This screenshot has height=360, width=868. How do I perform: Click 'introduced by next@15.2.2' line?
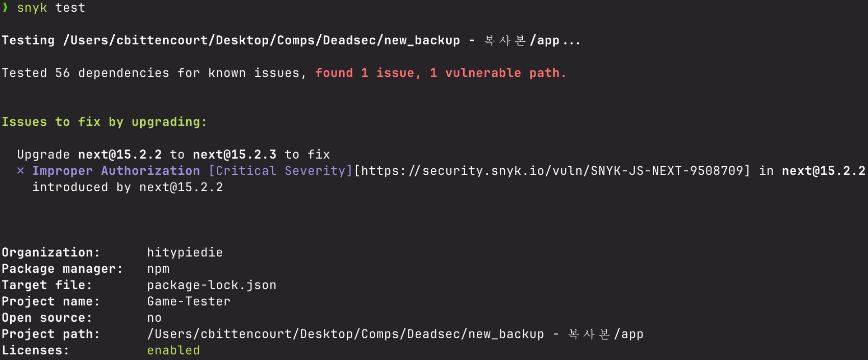click(127, 187)
